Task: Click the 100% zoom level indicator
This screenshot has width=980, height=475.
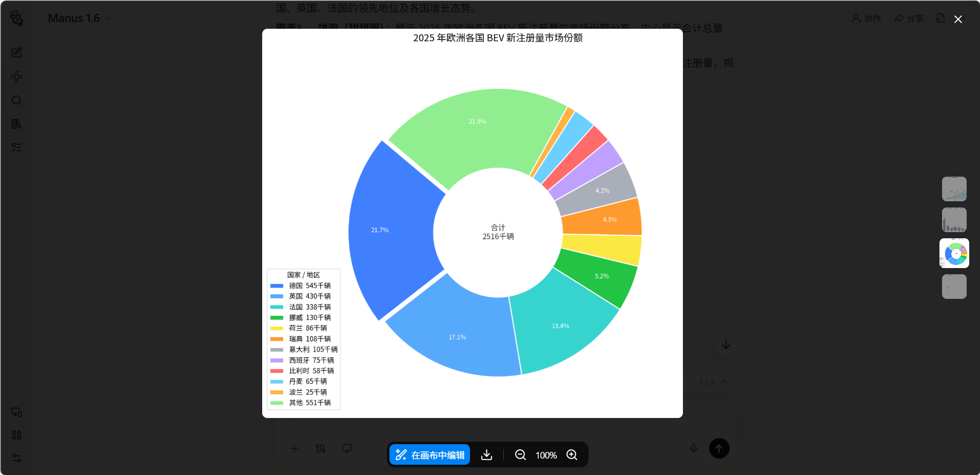Action: click(x=546, y=455)
